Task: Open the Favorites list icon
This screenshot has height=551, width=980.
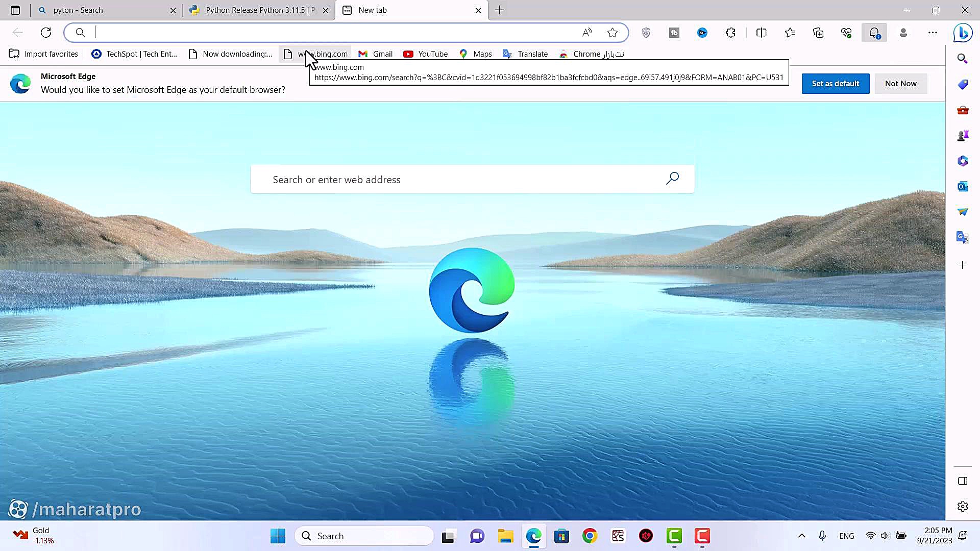Action: tap(790, 33)
